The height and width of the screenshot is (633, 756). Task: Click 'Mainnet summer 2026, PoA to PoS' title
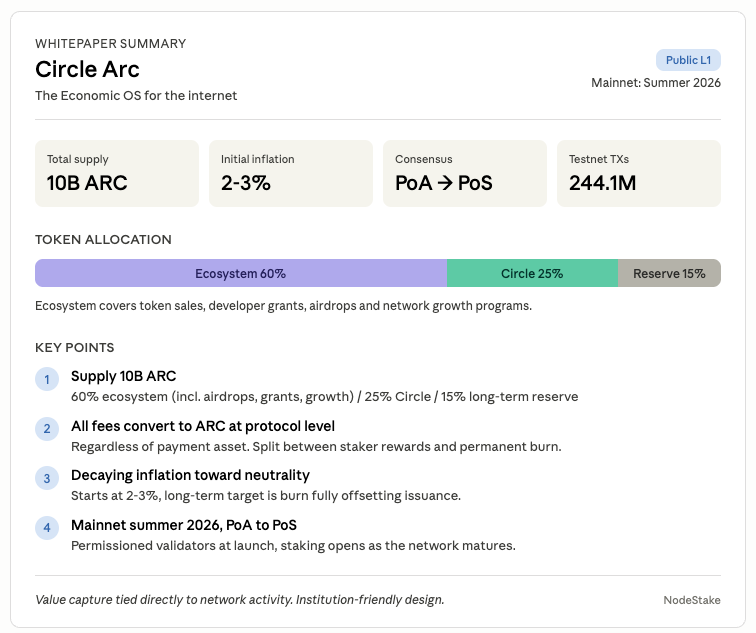click(x=184, y=525)
